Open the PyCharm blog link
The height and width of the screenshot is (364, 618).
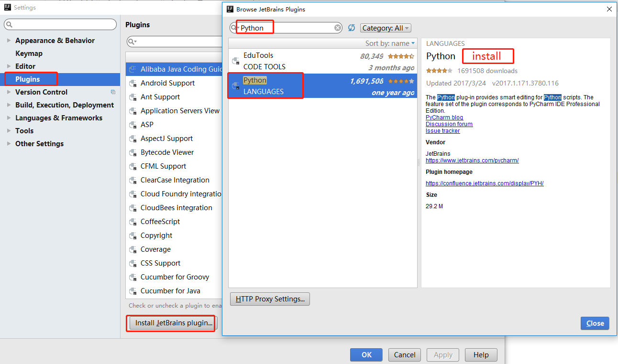(x=444, y=118)
